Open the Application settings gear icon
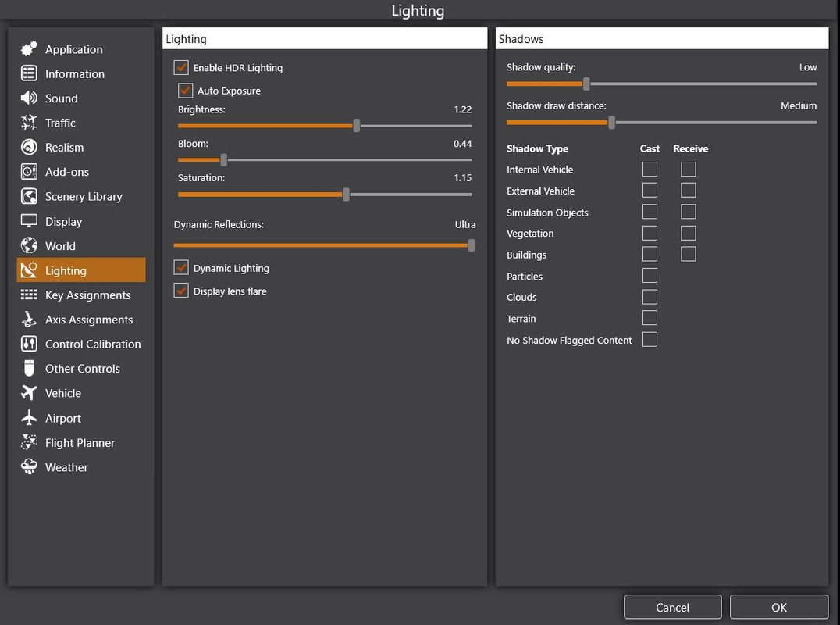This screenshot has height=625, width=840. 29,48
